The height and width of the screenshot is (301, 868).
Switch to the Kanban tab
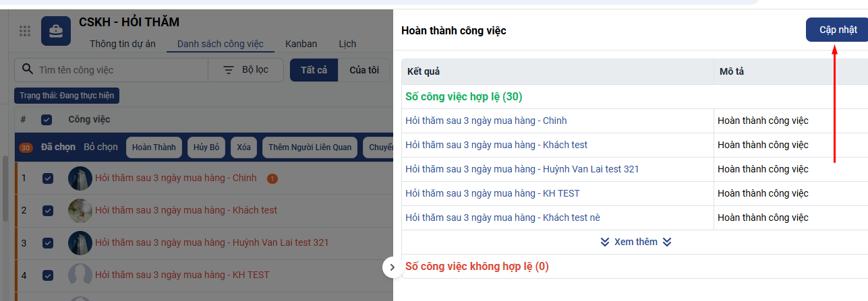tap(301, 44)
